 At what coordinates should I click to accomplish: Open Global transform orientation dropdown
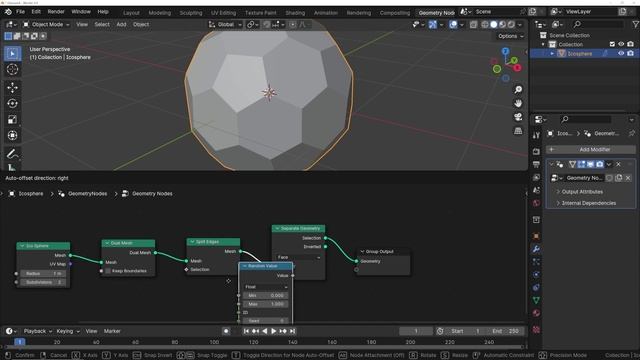point(225,24)
